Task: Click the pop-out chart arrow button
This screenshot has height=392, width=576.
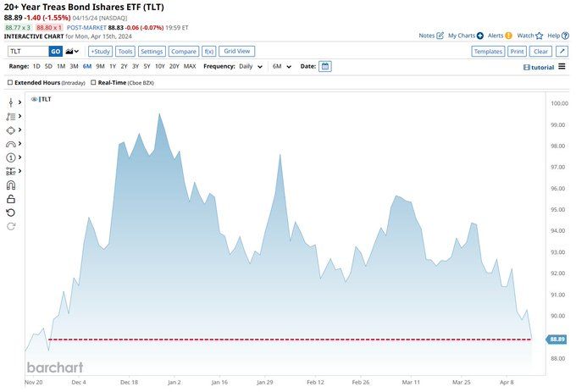Action: [562, 52]
